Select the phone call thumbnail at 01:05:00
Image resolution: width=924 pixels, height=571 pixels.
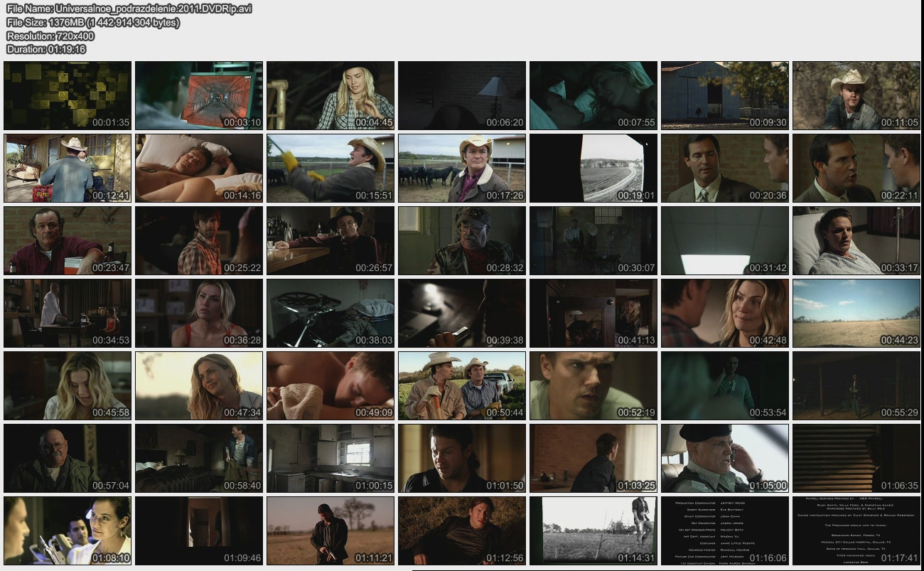[x=725, y=458]
